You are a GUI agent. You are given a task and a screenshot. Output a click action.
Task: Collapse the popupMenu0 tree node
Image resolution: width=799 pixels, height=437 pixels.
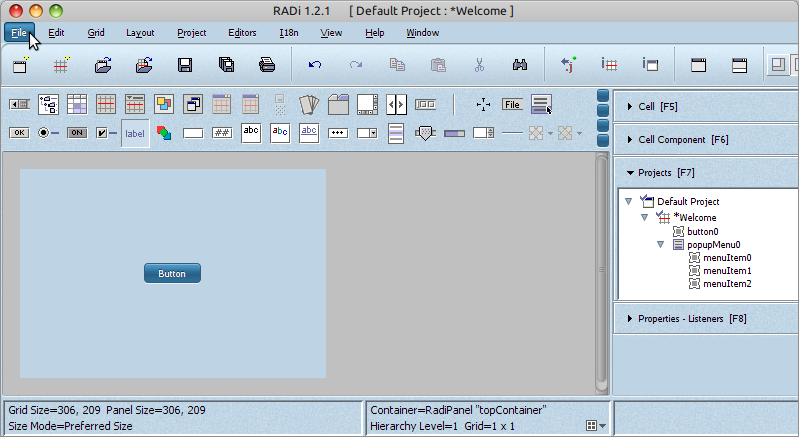[x=661, y=244]
